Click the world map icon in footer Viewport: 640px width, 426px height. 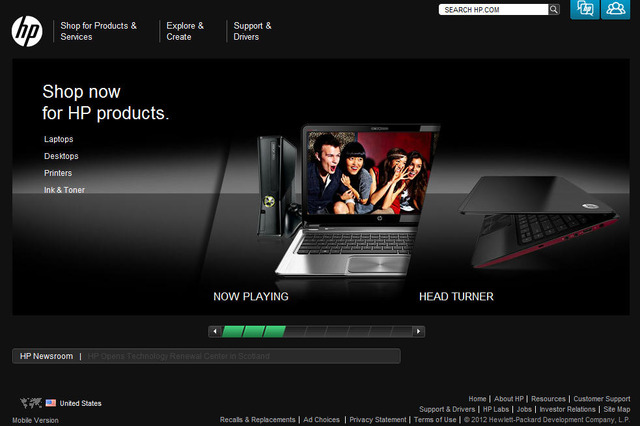click(x=31, y=403)
